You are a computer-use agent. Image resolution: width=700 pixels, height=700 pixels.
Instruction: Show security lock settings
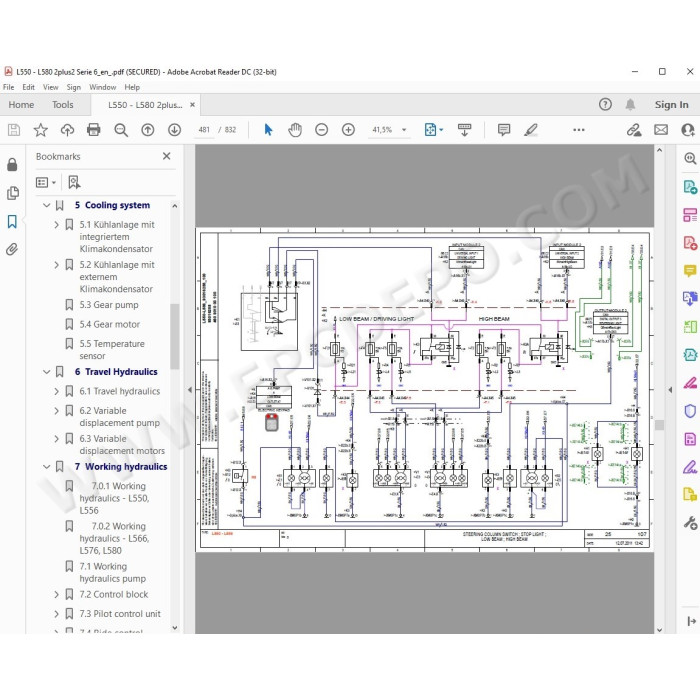[x=12, y=165]
